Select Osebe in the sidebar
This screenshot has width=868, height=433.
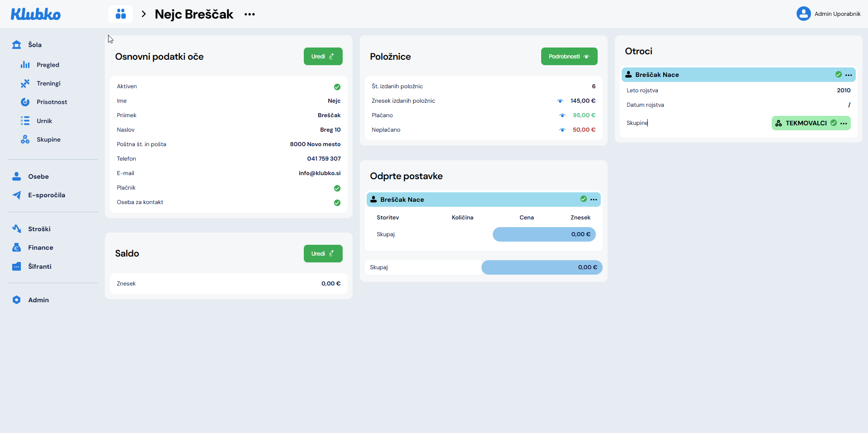click(38, 176)
